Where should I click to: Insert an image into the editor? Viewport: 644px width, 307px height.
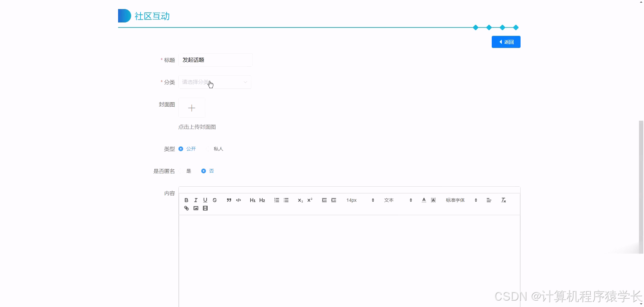196,208
